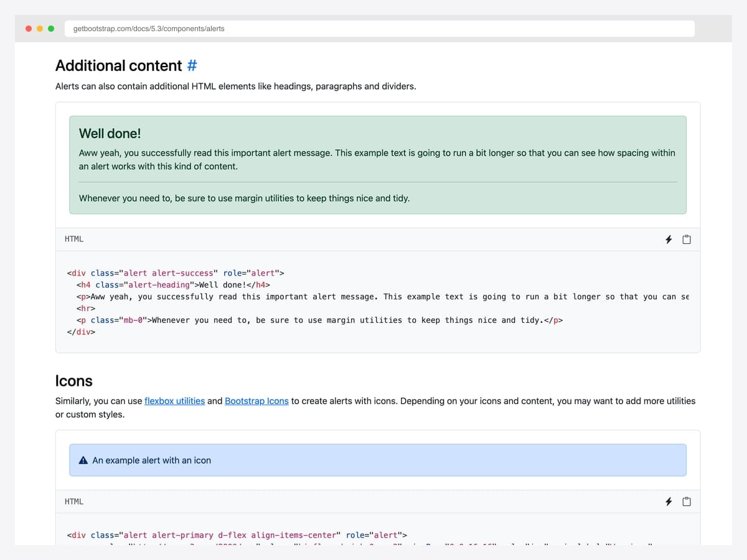Click the browser address bar

380,29
